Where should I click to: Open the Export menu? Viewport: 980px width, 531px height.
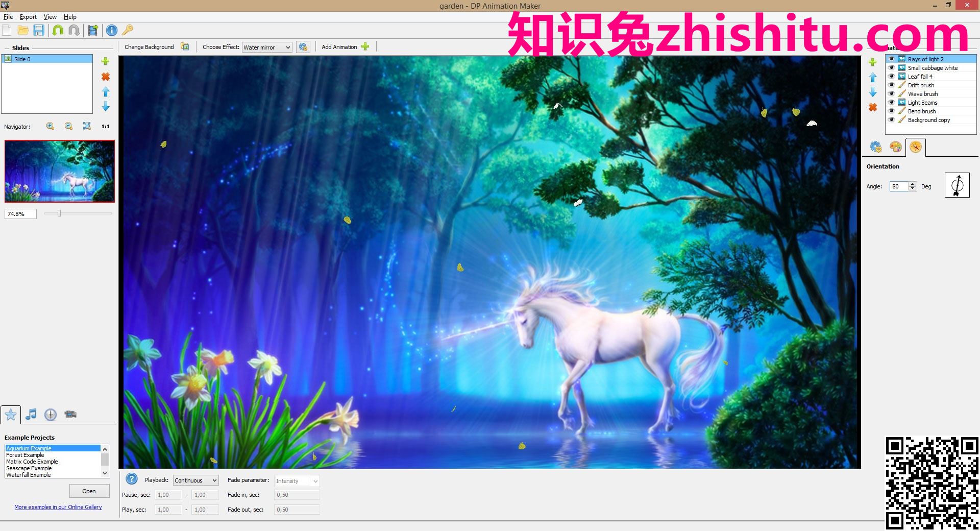pos(28,17)
